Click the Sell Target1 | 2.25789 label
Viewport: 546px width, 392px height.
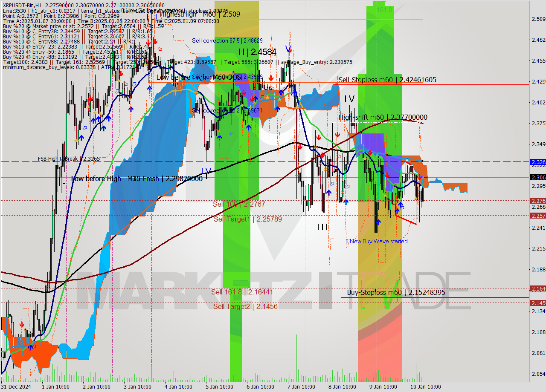(x=248, y=219)
